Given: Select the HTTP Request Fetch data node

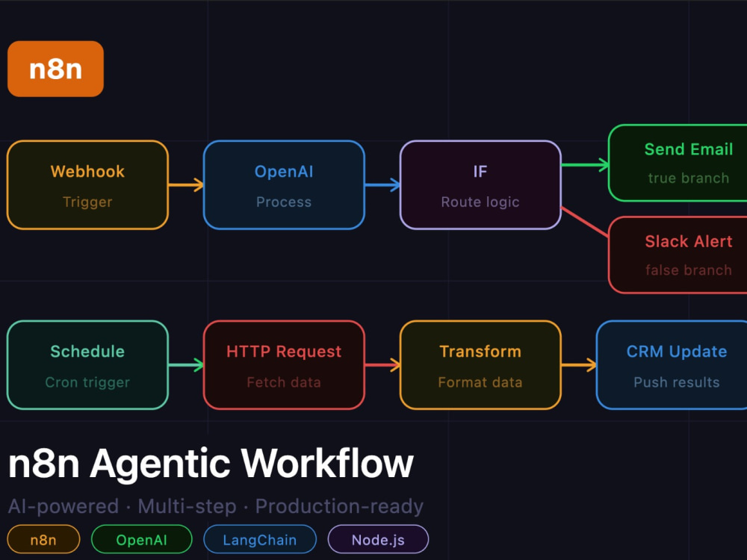Looking at the screenshot, I should click(284, 365).
